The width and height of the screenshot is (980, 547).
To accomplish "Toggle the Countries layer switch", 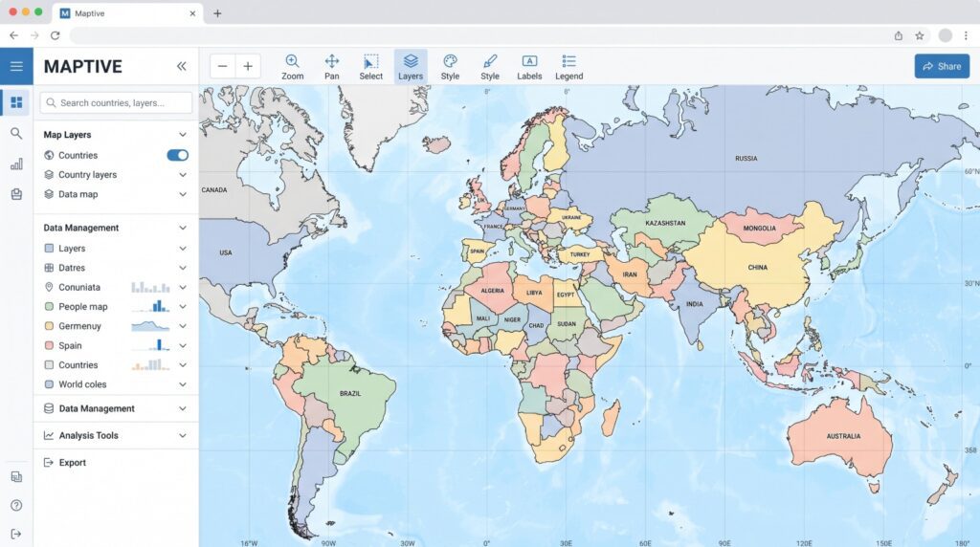I will pyautogui.click(x=177, y=155).
